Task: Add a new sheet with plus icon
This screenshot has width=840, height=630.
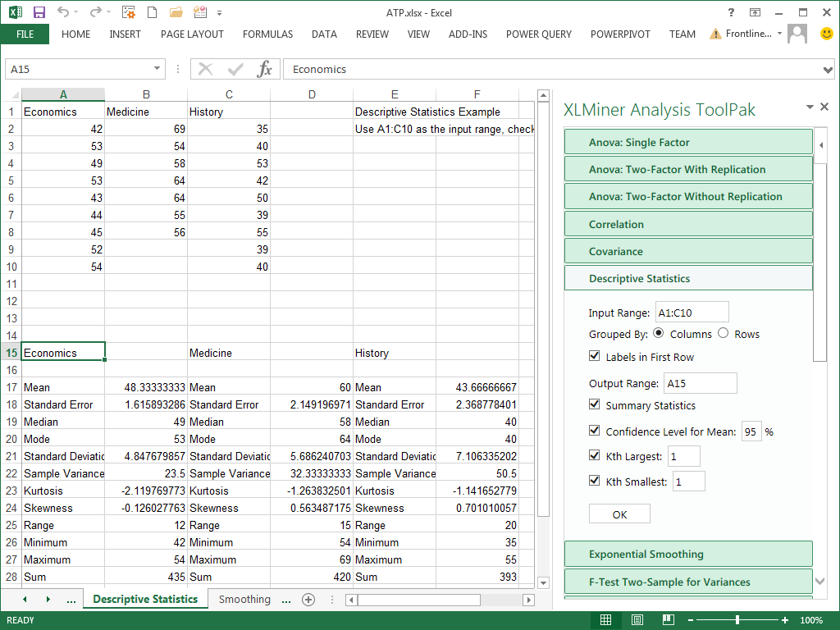Action: click(x=308, y=600)
